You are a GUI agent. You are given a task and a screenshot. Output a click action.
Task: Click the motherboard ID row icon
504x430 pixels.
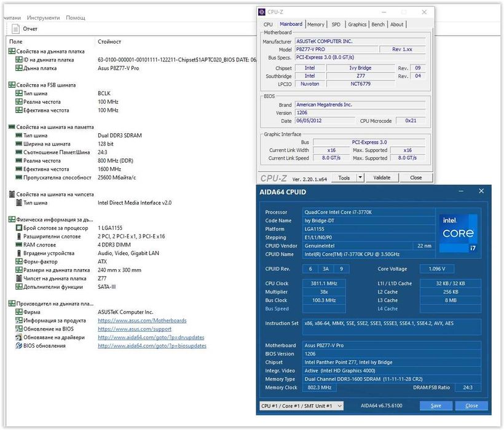tap(19, 60)
